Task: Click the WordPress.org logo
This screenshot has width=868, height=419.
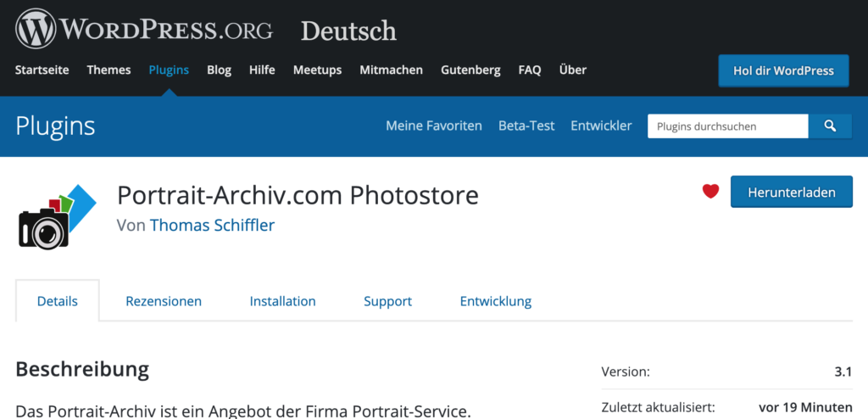Action: pos(144,29)
